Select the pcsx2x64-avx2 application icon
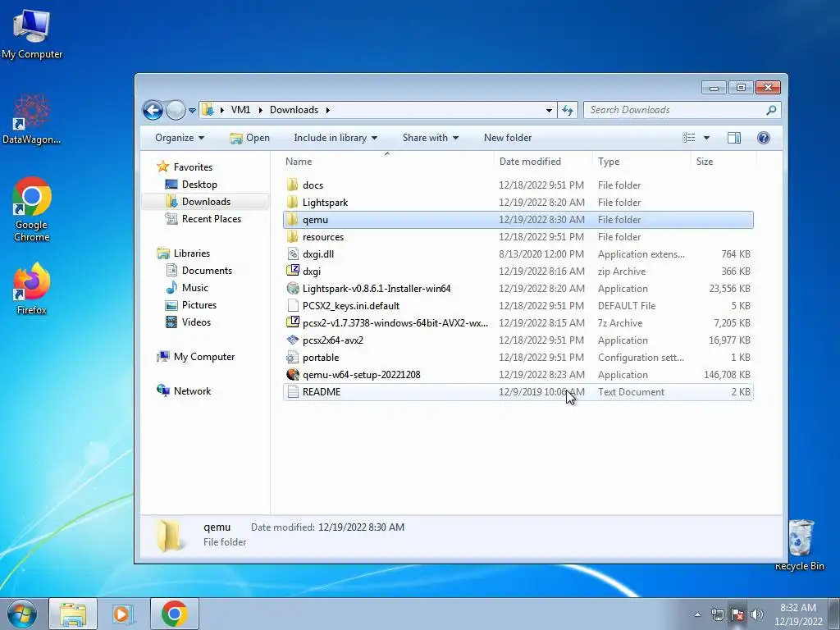840x630 pixels. [x=293, y=340]
